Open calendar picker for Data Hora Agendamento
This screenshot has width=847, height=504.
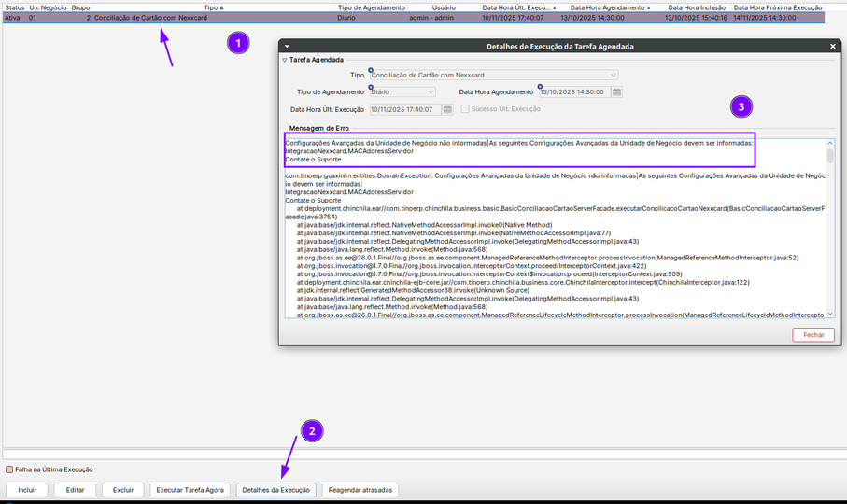click(x=617, y=92)
